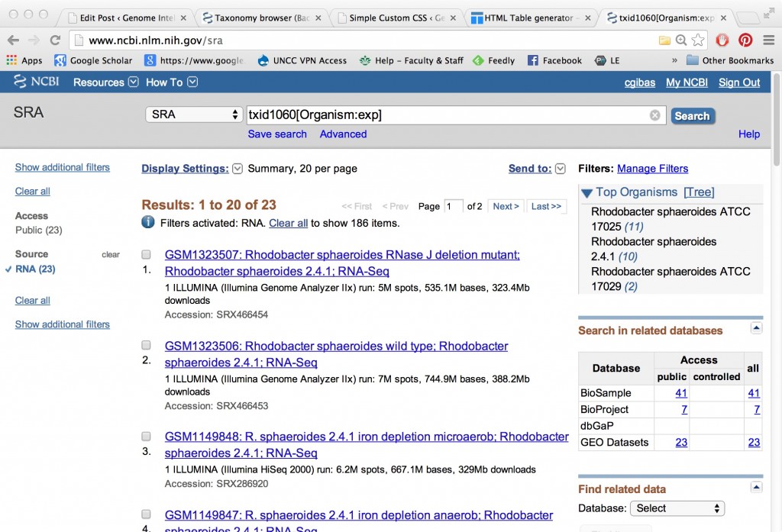This screenshot has height=532, width=782.
Task: Click the NCBI logo
Action: [36, 82]
